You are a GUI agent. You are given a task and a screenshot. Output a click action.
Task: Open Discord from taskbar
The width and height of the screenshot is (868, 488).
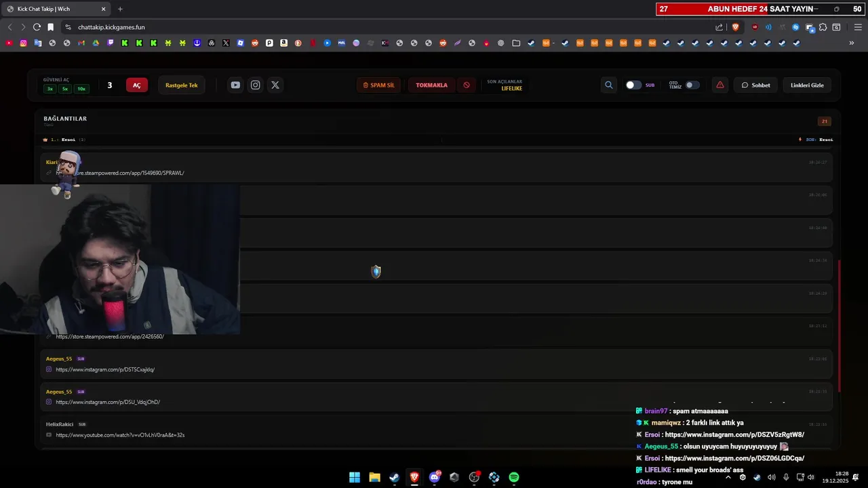(435, 477)
